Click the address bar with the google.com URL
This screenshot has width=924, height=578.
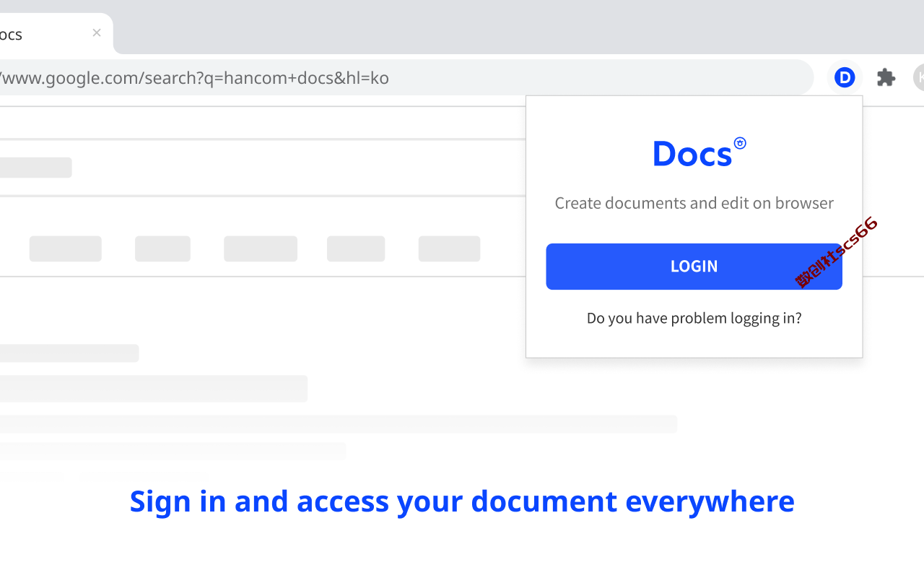[406, 77]
